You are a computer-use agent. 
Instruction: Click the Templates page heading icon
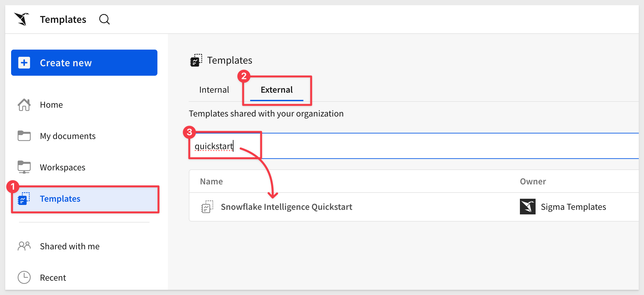(x=196, y=60)
